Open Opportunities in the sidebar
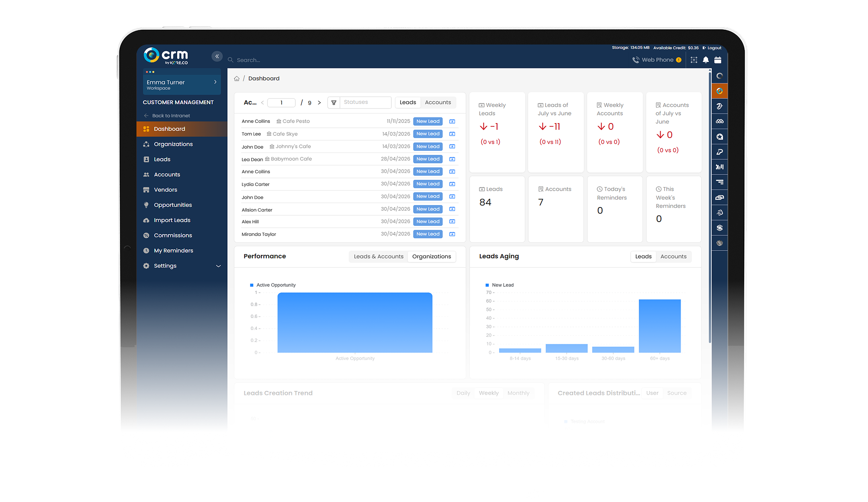 (182, 205)
